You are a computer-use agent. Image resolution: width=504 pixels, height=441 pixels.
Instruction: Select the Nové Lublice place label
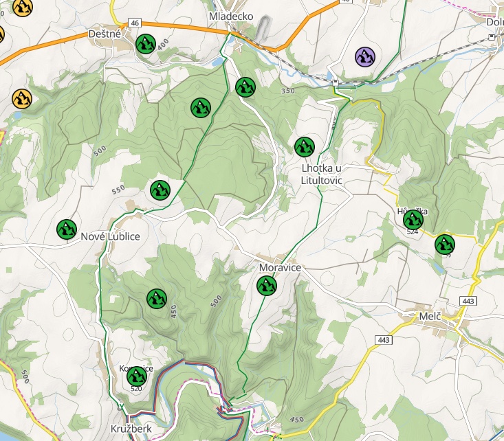coord(110,236)
